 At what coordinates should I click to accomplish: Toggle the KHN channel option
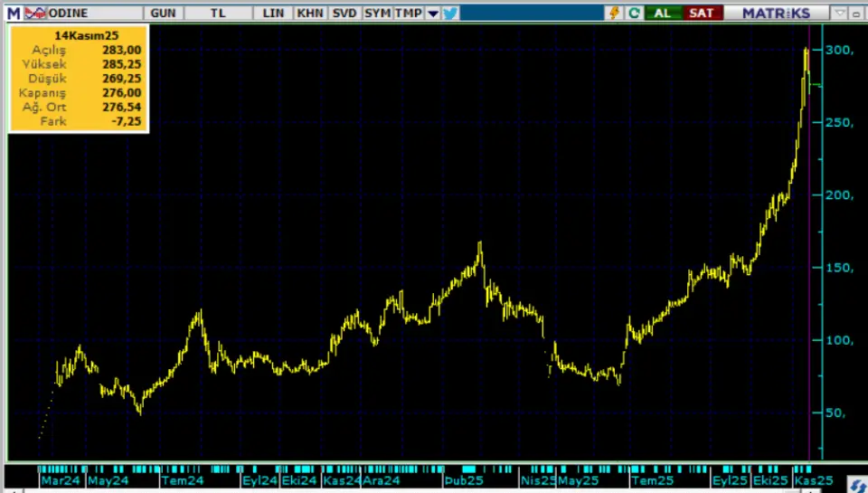coord(309,13)
